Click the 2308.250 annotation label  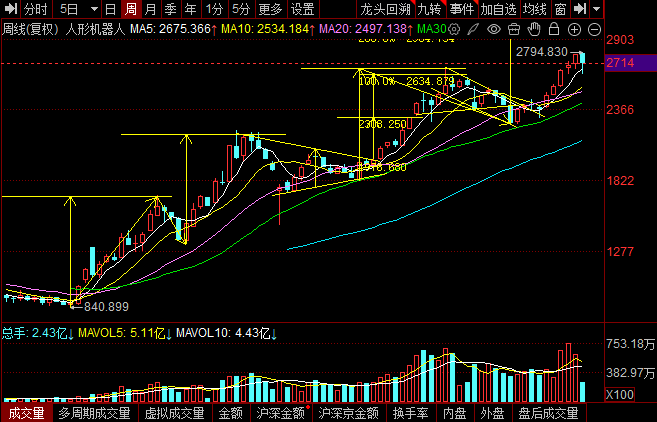pos(383,124)
